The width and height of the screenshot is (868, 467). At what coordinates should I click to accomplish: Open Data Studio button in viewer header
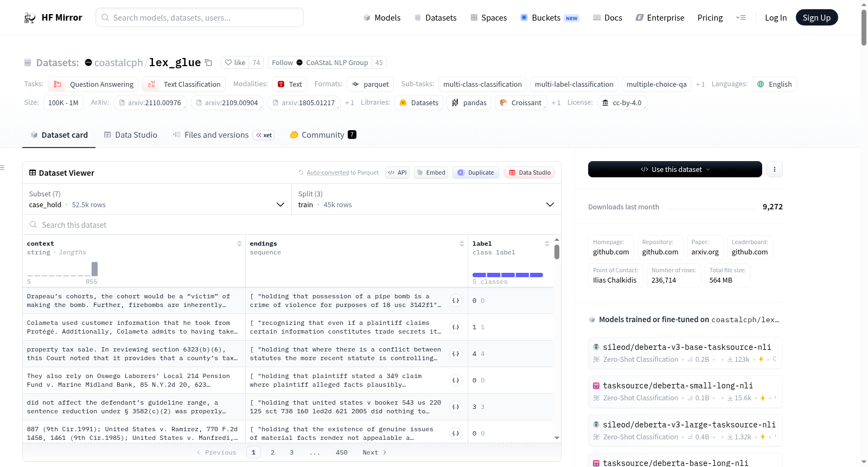click(x=529, y=172)
